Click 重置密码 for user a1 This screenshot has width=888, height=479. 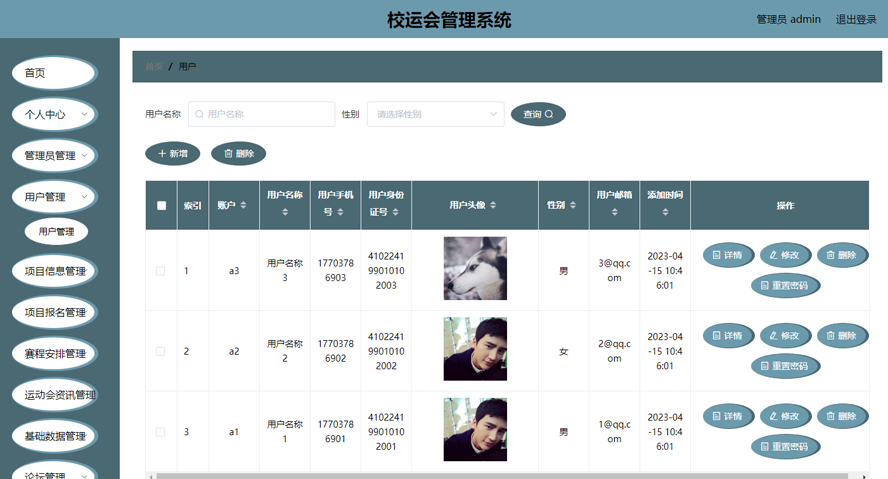point(785,447)
